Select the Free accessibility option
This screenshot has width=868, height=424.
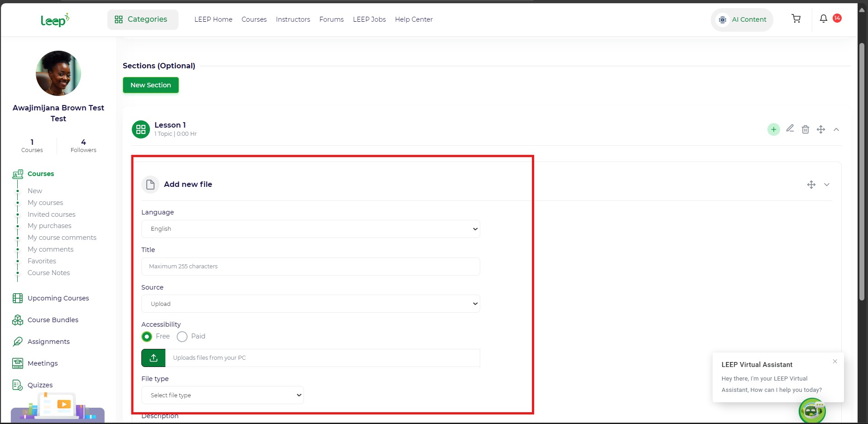[x=147, y=337]
